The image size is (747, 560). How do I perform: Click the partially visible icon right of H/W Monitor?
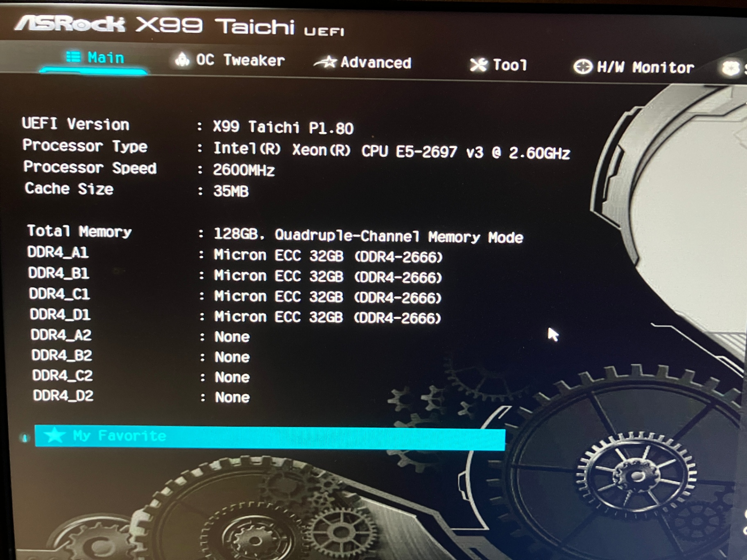coord(732,68)
